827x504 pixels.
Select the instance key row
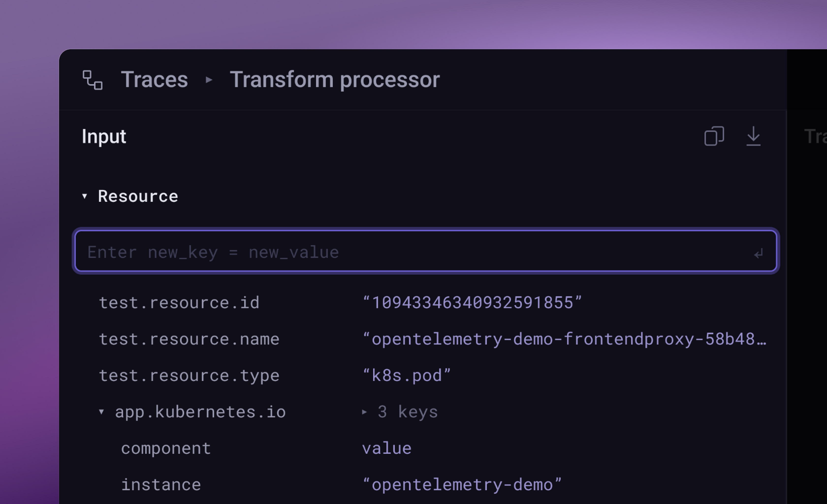pos(161,485)
